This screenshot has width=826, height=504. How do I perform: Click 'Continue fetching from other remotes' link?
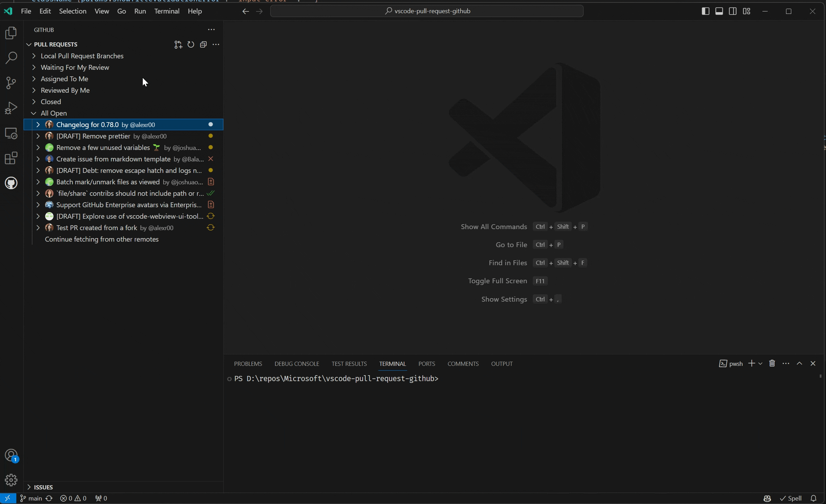pos(101,239)
